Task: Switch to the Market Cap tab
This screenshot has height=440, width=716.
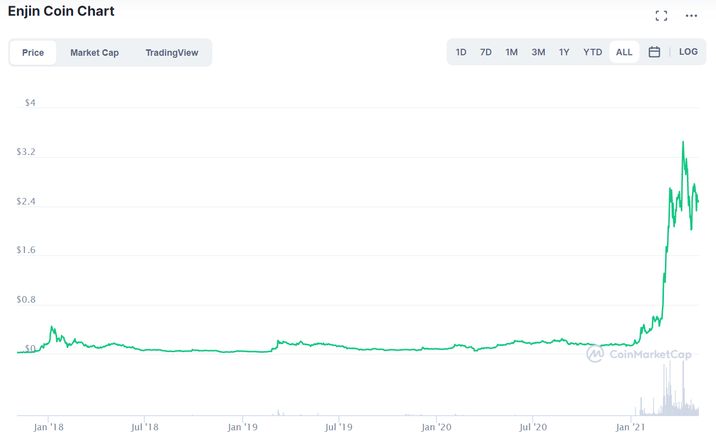Action: [x=95, y=52]
